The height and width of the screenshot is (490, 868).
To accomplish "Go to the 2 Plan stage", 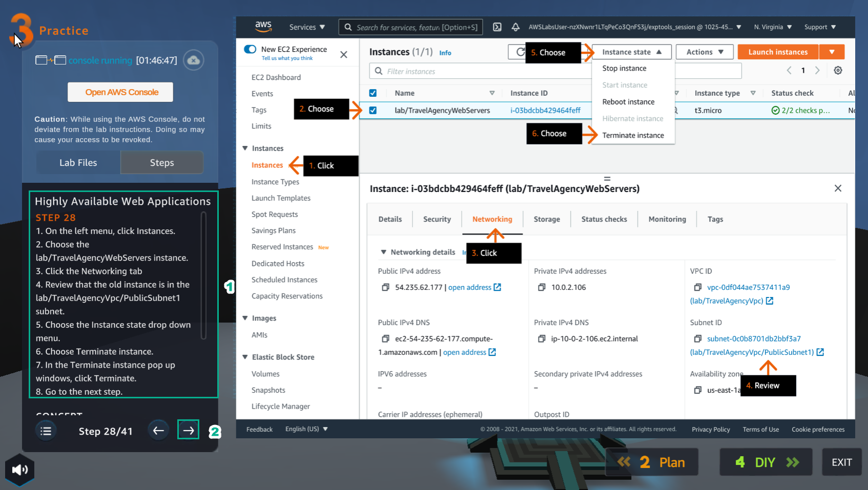I will 652,462.
